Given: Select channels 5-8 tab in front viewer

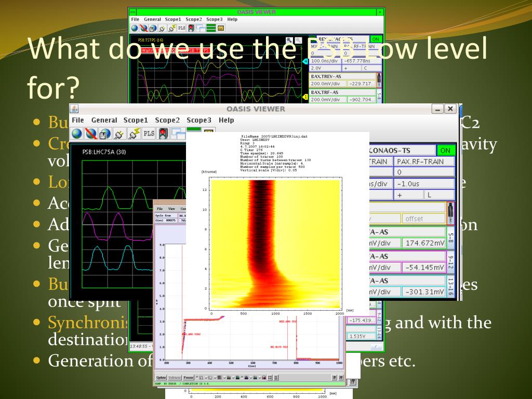Looking at the screenshot, I should point(450,237).
